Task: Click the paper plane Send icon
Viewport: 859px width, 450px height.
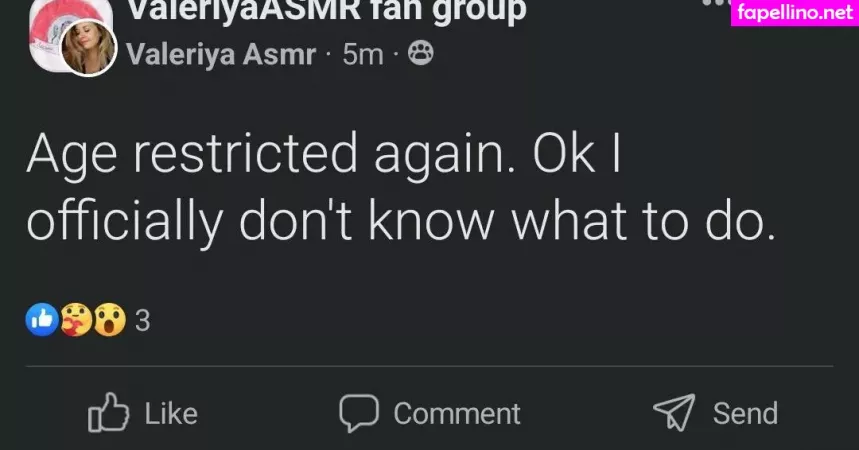Action: coord(673,412)
